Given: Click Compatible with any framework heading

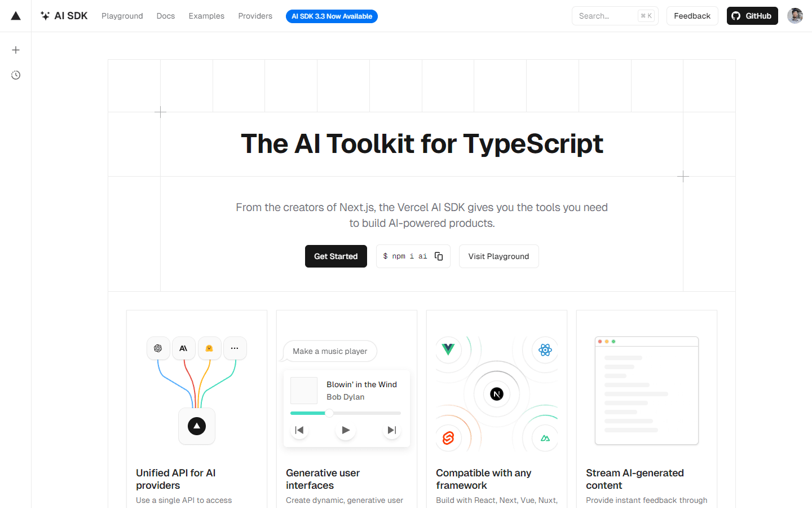Looking at the screenshot, I should point(483,479).
